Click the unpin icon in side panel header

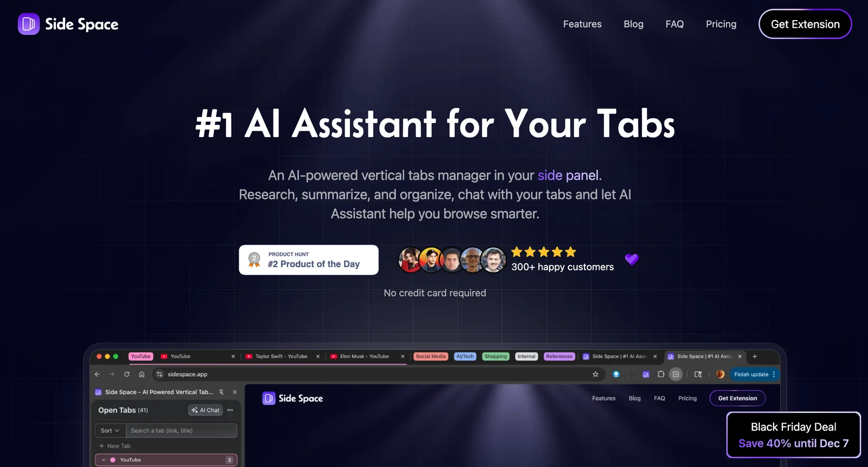click(221, 392)
